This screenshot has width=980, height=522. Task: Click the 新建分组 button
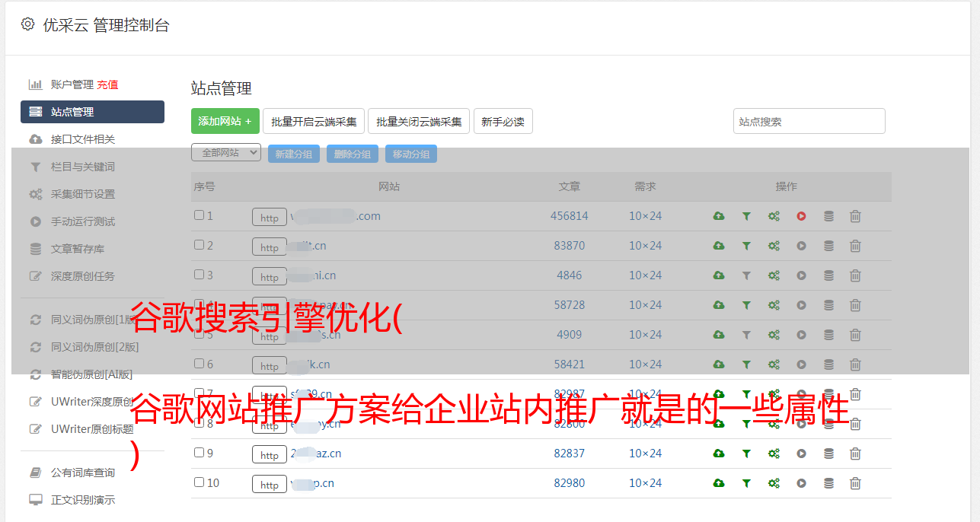294,154
